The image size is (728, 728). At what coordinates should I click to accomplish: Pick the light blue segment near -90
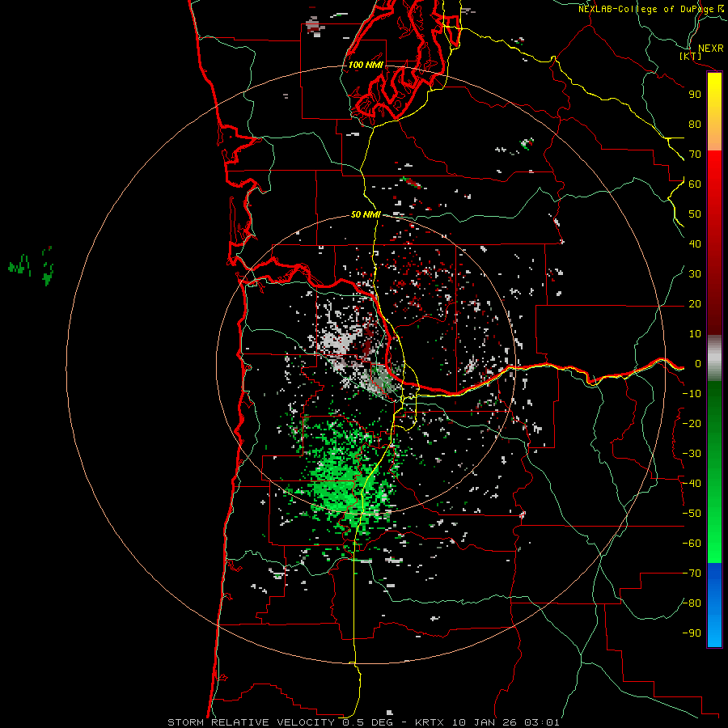[714, 633]
